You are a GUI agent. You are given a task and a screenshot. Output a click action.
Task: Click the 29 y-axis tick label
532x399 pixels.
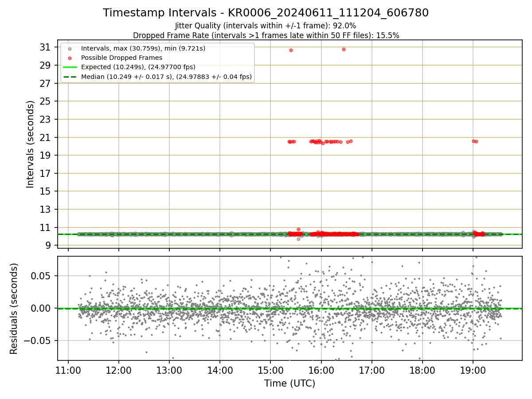pyautogui.click(x=46, y=65)
